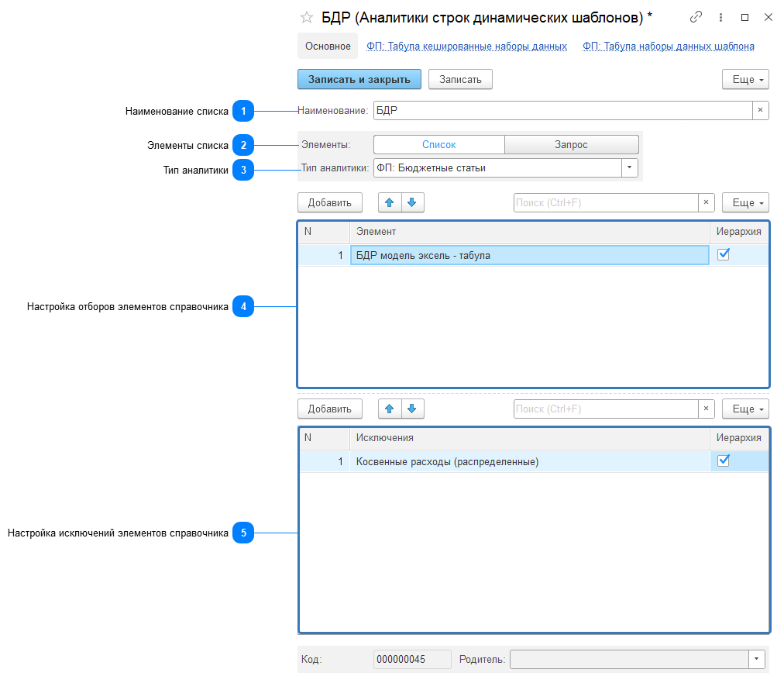Screen dimensions: 784x683
Task: Click the Родитель input field
Action: [x=629, y=659]
